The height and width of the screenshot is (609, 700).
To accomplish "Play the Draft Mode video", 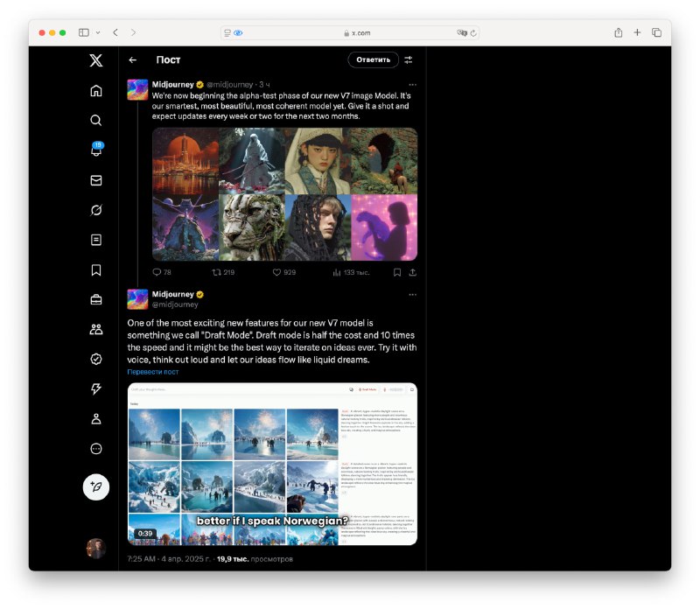I will pyautogui.click(x=272, y=464).
